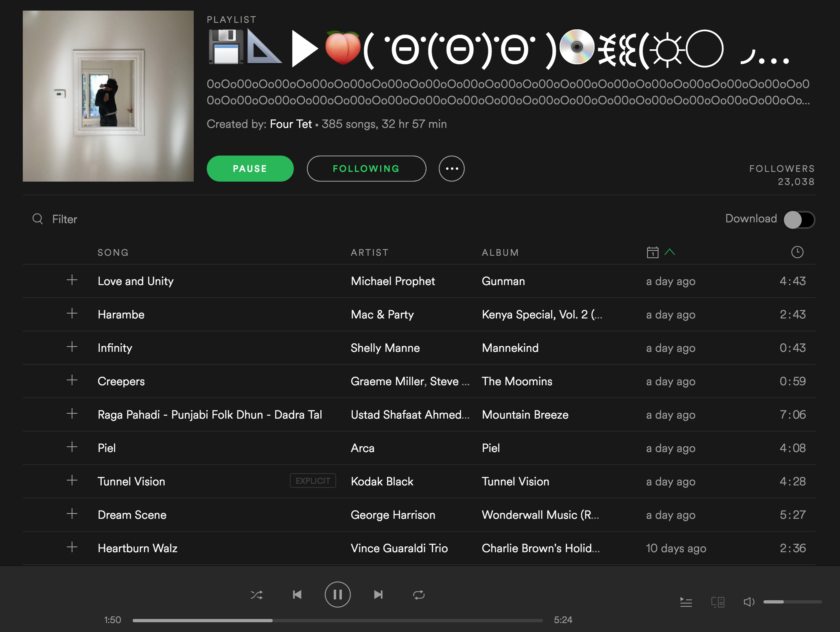Open the Mountain Breeze album
The width and height of the screenshot is (840, 632).
pyautogui.click(x=525, y=415)
